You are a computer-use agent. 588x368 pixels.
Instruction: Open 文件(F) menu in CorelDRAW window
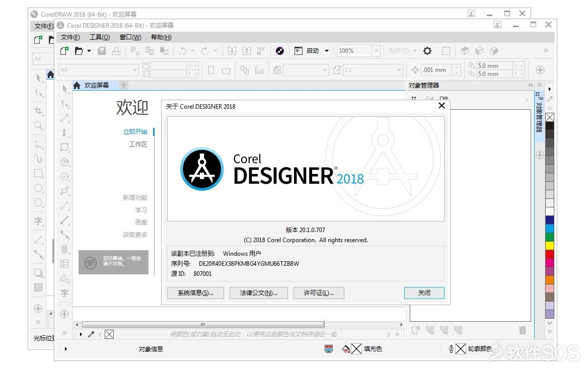click(x=44, y=26)
